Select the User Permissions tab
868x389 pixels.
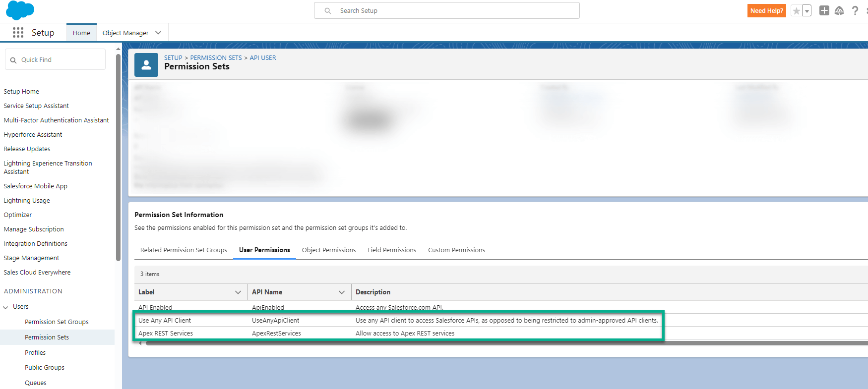(x=264, y=250)
